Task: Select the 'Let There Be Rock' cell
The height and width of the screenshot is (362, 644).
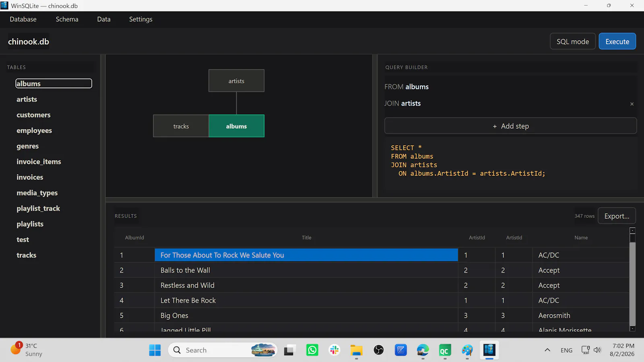Action: [306, 300]
